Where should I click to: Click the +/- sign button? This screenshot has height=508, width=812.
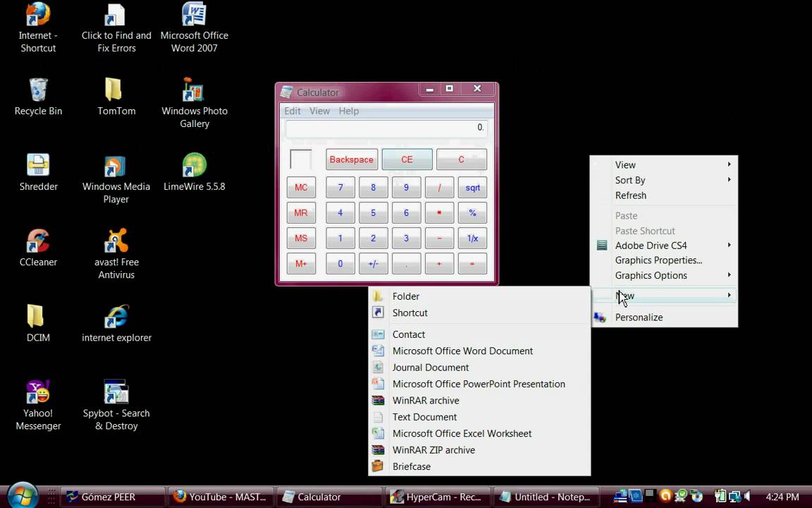[374, 264]
